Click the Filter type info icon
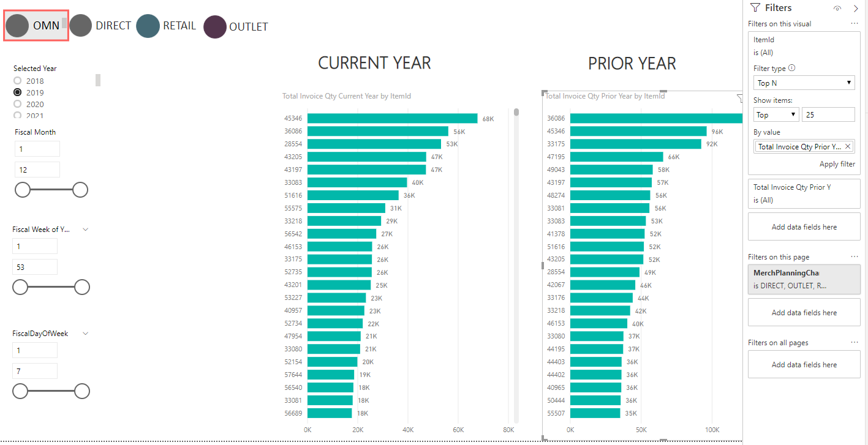Viewport: 868px width, 445px height. [792, 69]
